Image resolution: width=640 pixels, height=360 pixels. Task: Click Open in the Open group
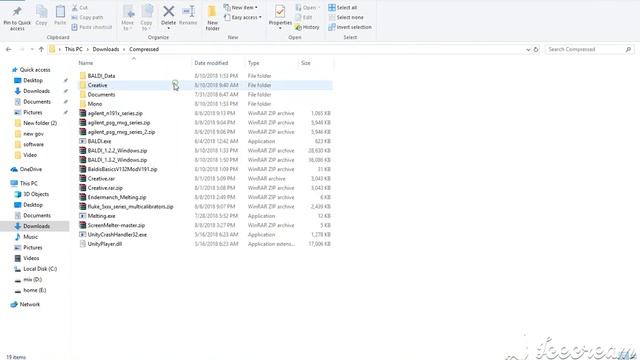(x=307, y=8)
